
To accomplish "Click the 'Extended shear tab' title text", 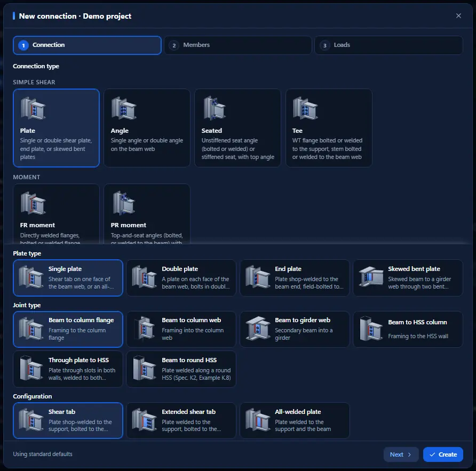I will click(x=188, y=412).
